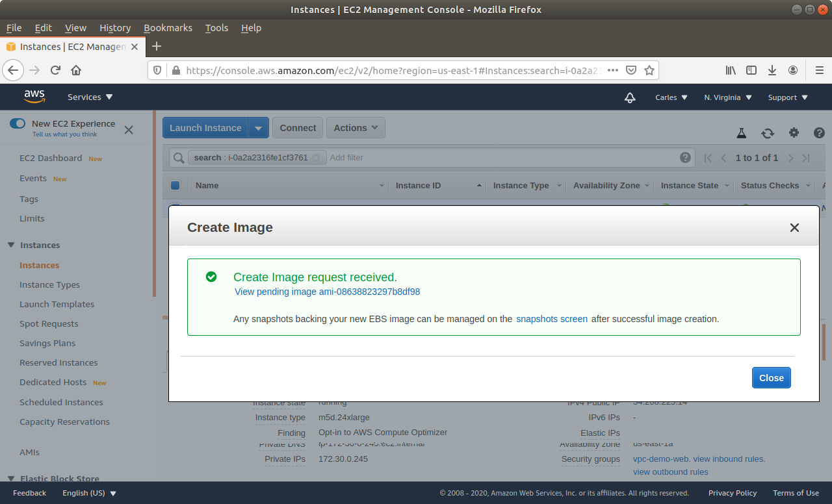Click the Firefox URL address bar
This screenshot has width=832, height=504.
[x=393, y=70]
